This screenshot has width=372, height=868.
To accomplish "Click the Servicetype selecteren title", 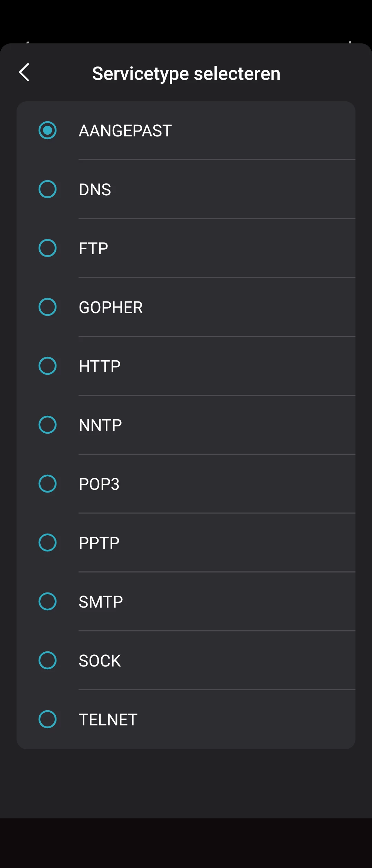I will pyautogui.click(x=186, y=73).
